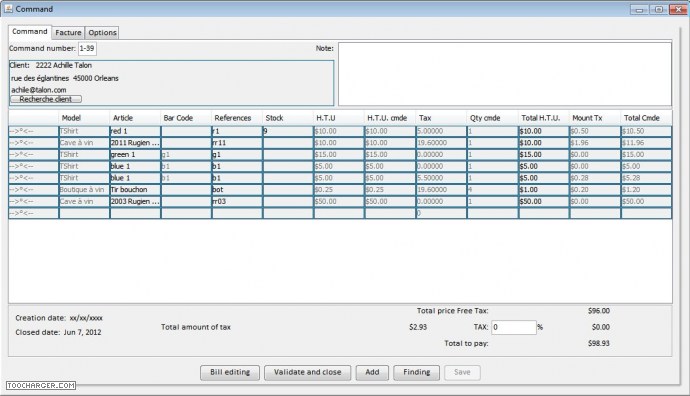Click the row handle of the 'red 1' row
Screen dimensions: 690x396
(33, 131)
